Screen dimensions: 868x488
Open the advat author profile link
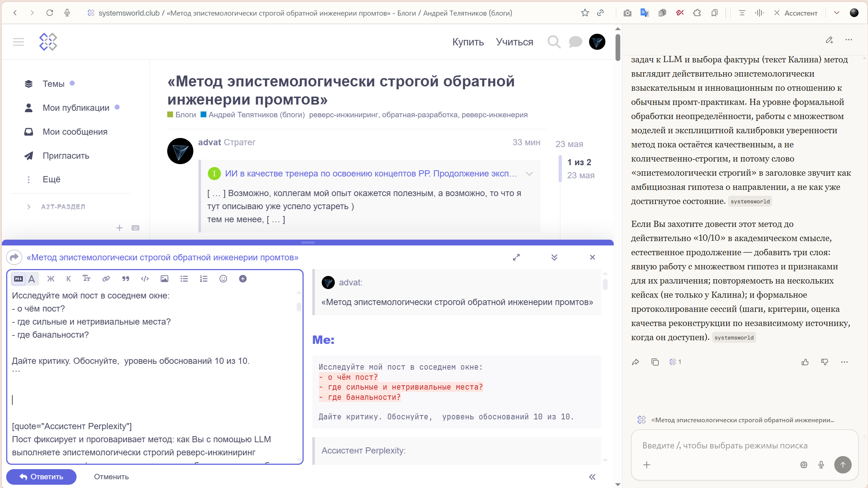pyautogui.click(x=209, y=142)
